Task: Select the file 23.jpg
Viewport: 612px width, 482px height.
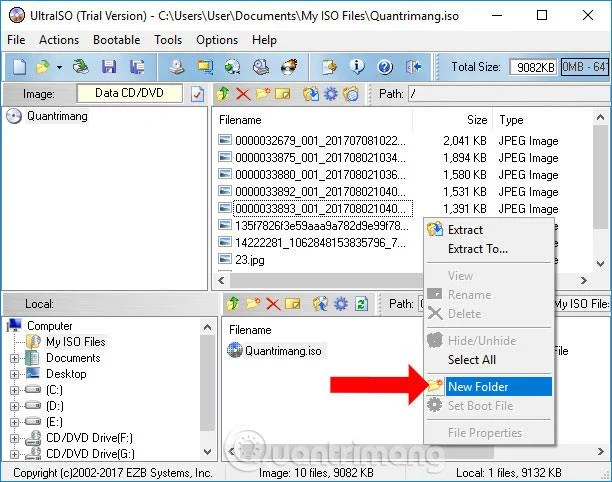Action: pos(250,260)
